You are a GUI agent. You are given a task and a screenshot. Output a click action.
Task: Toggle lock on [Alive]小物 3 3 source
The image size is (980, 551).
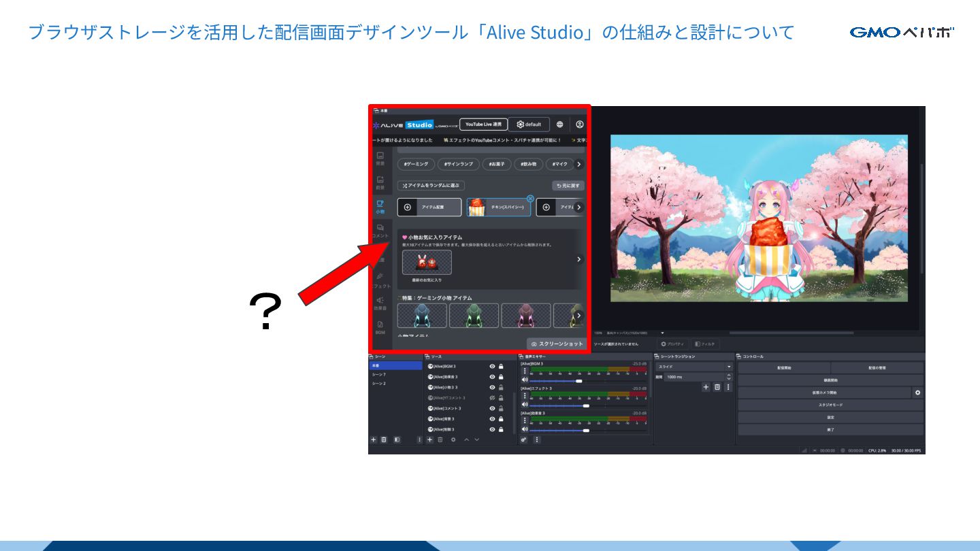[x=501, y=387]
